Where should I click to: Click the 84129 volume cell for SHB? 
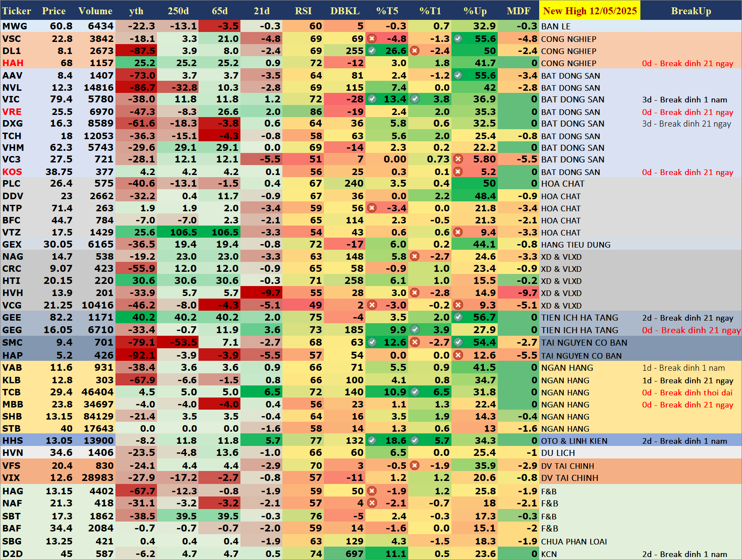click(x=97, y=417)
